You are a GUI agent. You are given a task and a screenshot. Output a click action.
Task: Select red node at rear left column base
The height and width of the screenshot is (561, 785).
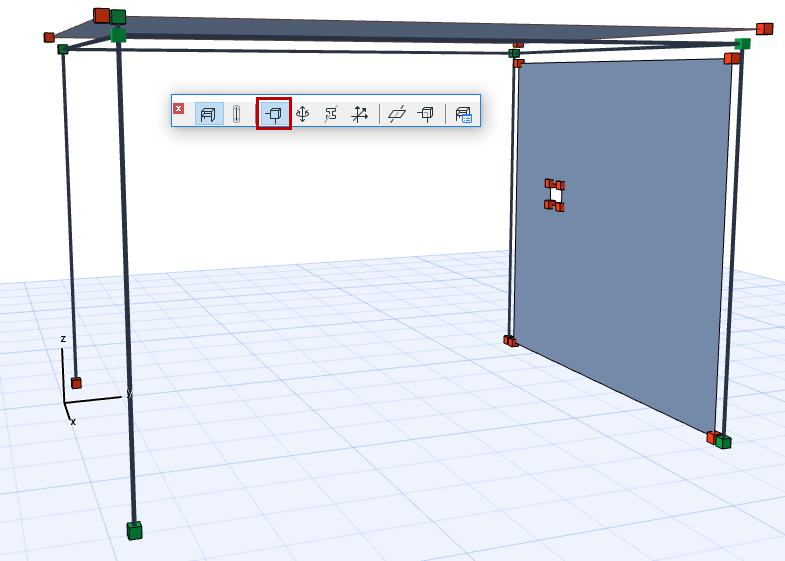click(x=76, y=383)
